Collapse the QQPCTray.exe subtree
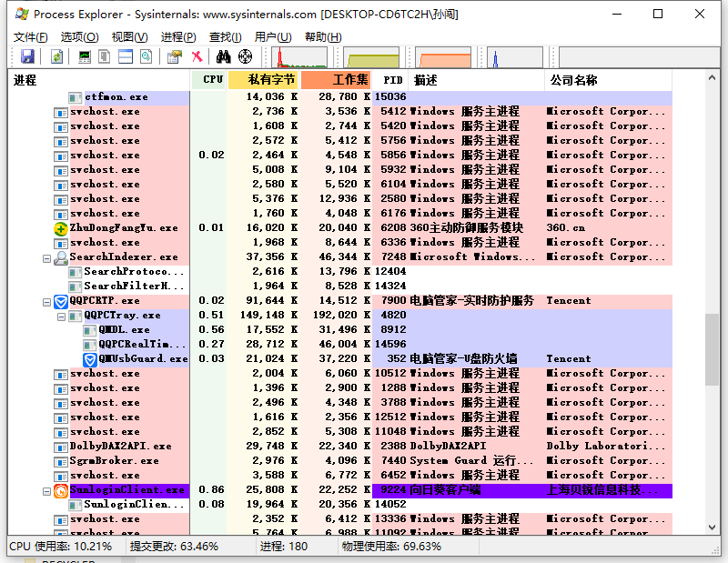This screenshot has height=563, width=728. pos(61,317)
